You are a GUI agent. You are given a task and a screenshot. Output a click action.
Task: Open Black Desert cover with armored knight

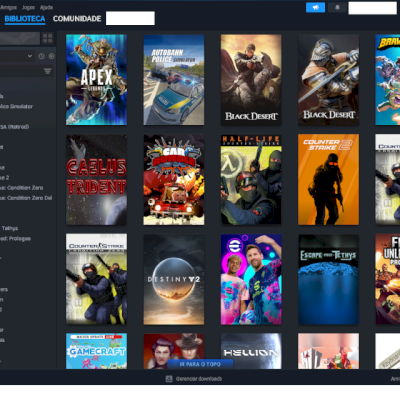click(328, 80)
